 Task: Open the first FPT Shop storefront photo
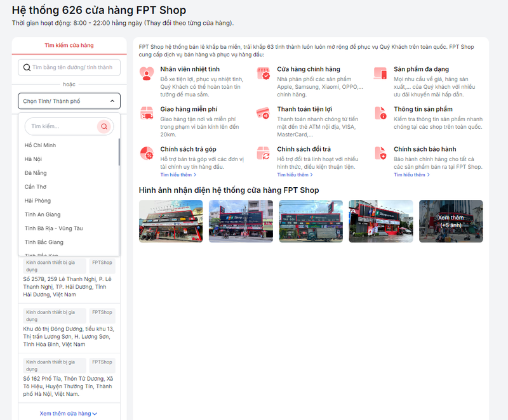coord(171,221)
